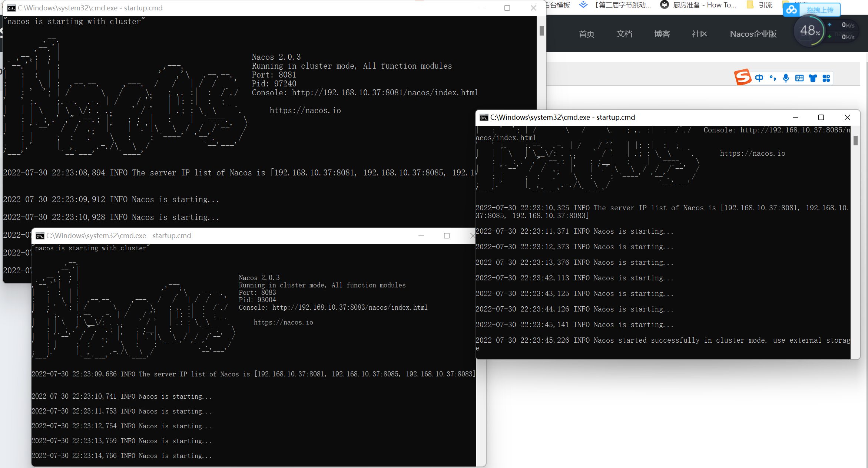
Task: Open the 首页 nav menu item
Action: (586, 34)
